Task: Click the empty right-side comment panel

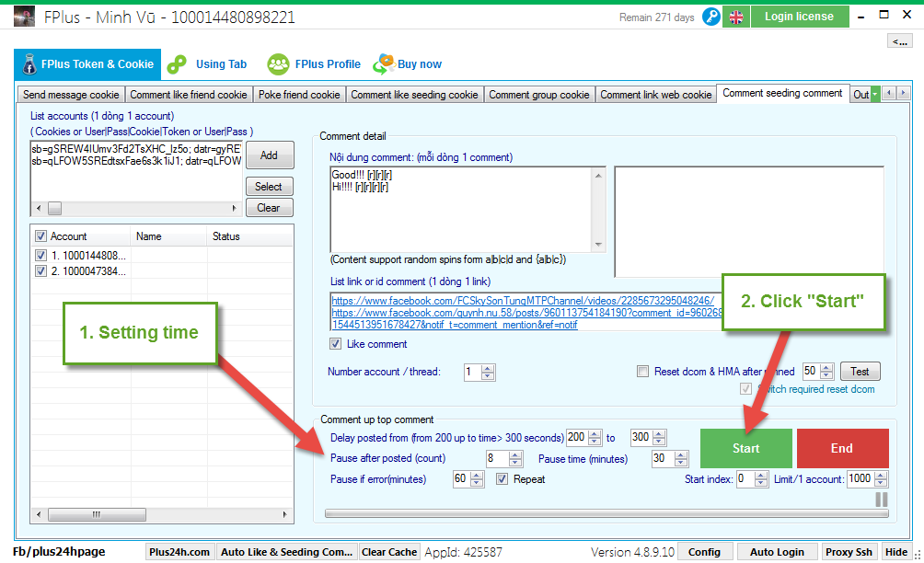Action: tap(749, 222)
